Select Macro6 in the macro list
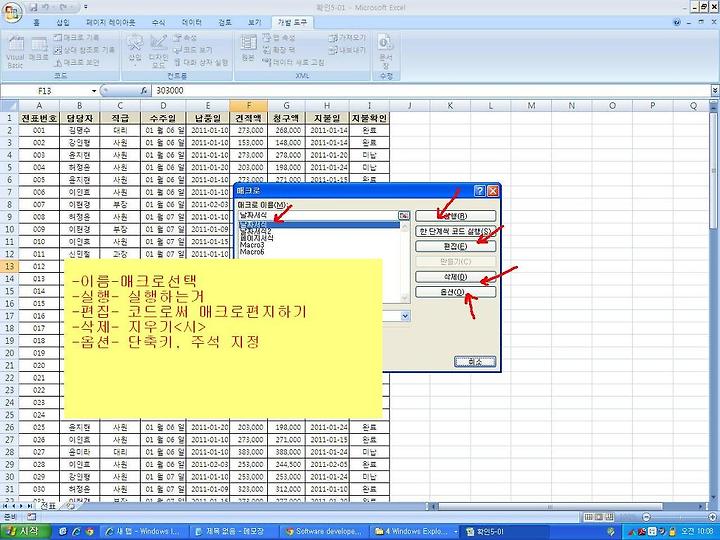The height and width of the screenshot is (540, 720). pyautogui.click(x=252, y=252)
